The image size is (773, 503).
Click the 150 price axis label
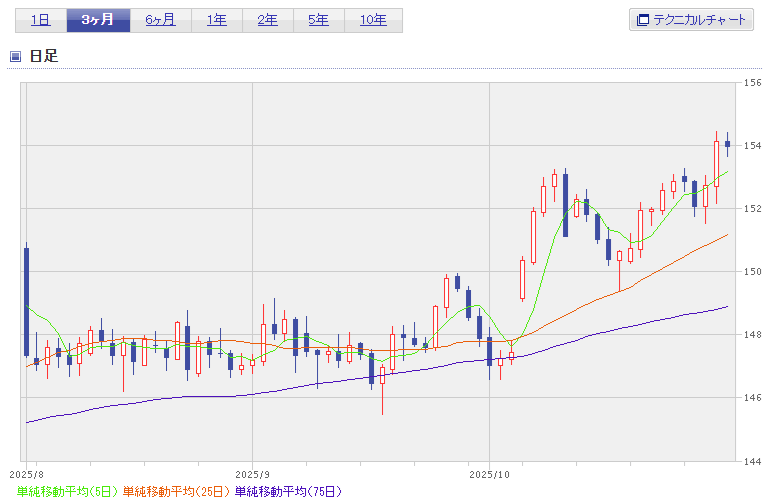[754, 272]
